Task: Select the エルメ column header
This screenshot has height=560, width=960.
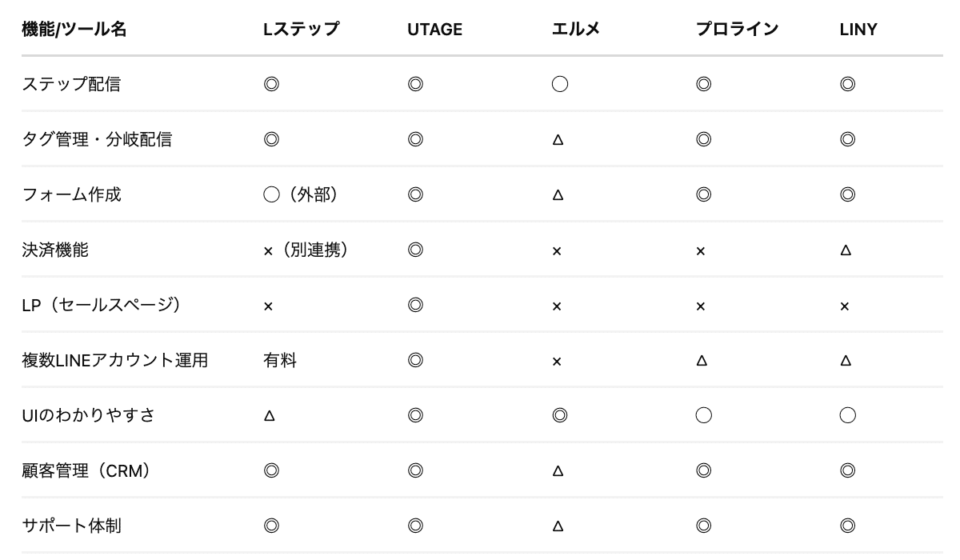Action: tap(575, 30)
